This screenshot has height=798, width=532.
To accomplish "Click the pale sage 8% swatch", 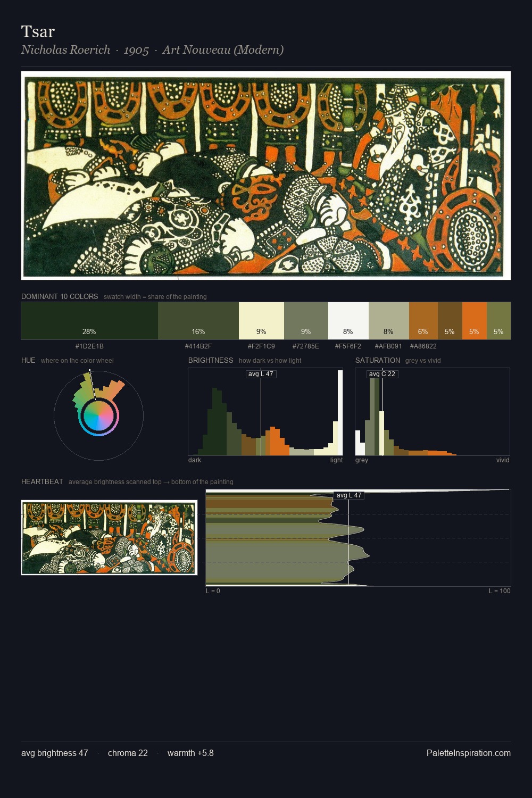I will (389, 321).
